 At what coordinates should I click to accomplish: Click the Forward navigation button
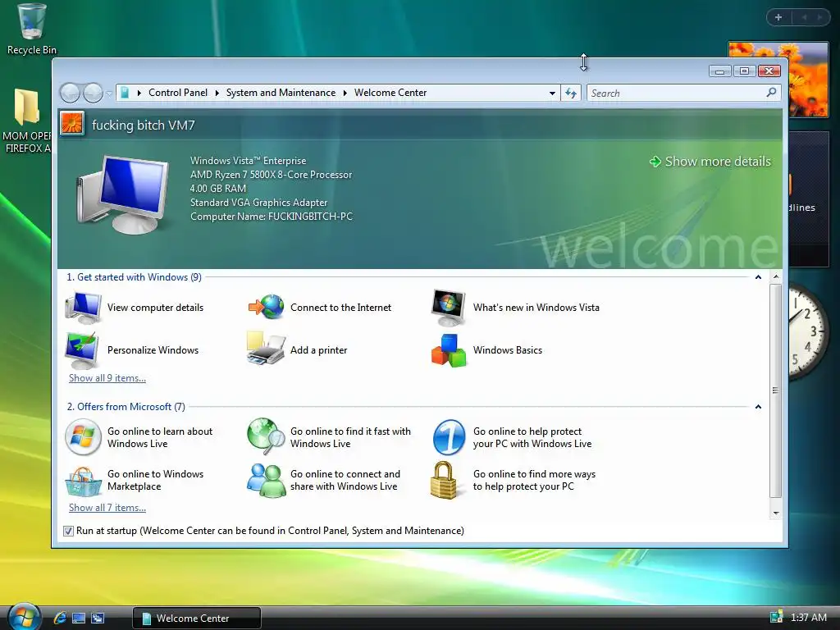click(94, 94)
